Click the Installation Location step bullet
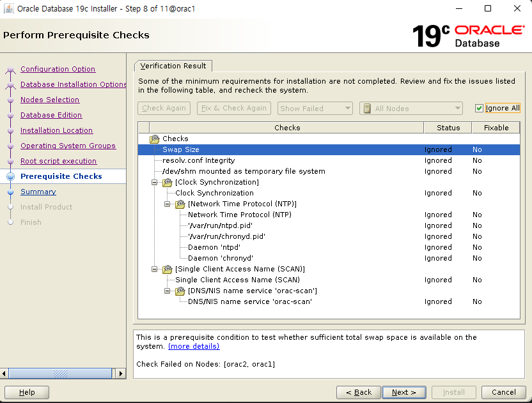This screenshot has height=403, width=532. (10, 130)
